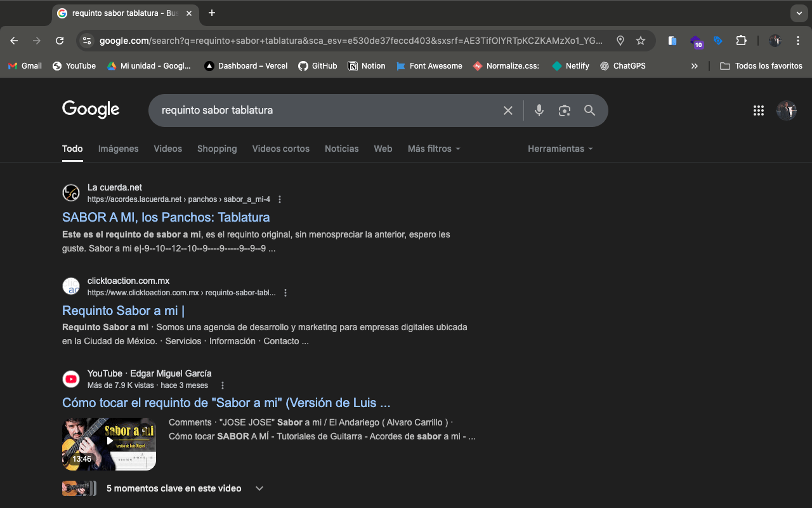This screenshot has height=508, width=812.
Task: Open Normalize.css bookmark
Action: pyautogui.click(x=506, y=66)
